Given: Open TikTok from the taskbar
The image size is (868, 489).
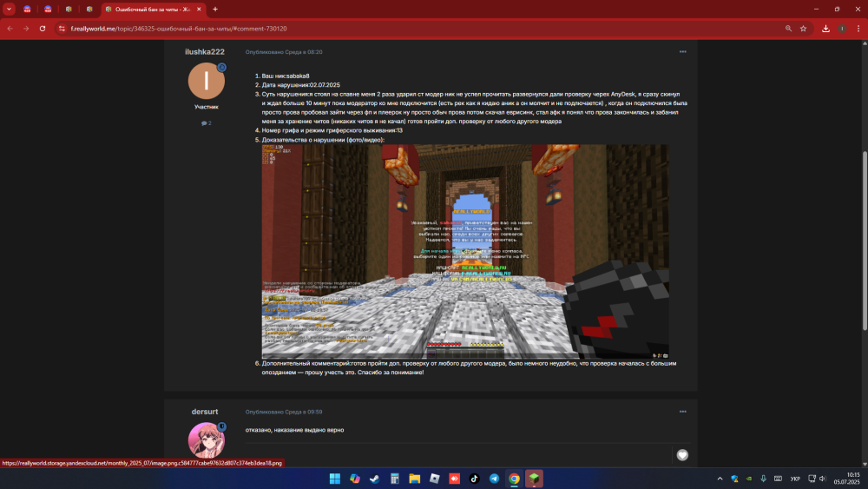Looking at the screenshot, I should (475, 479).
